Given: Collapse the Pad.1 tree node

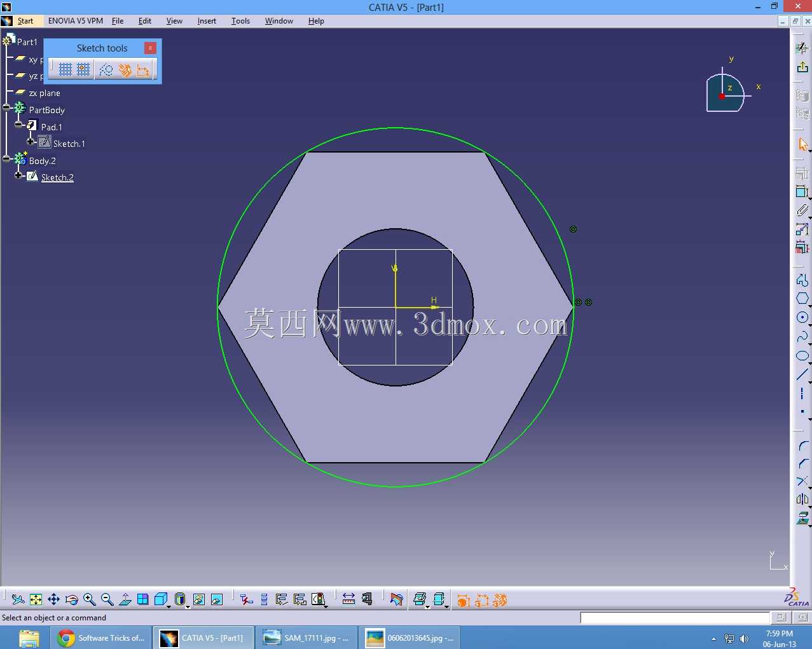Looking at the screenshot, I should (x=18, y=125).
